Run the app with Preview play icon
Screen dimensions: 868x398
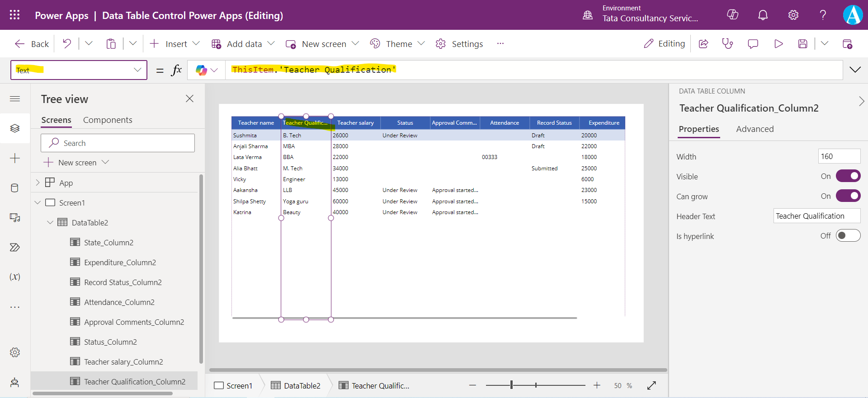(778, 44)
